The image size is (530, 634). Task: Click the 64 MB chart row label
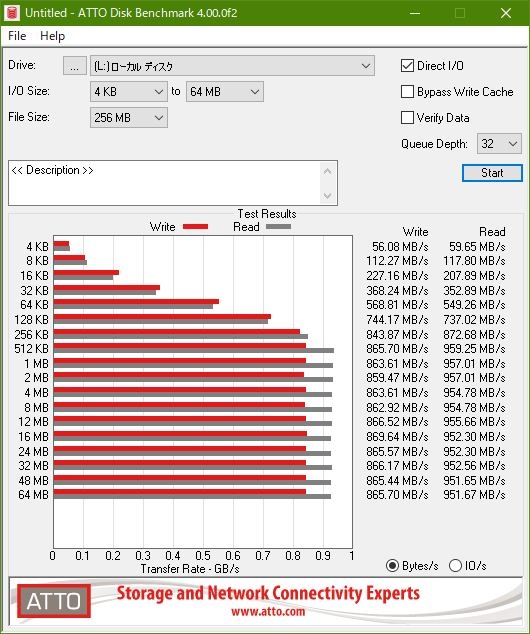pos(34,495)
